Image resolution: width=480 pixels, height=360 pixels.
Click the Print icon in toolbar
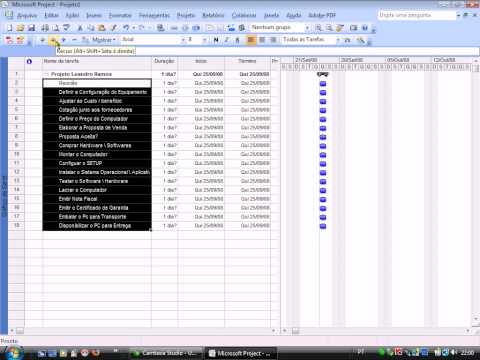point(45,28)
